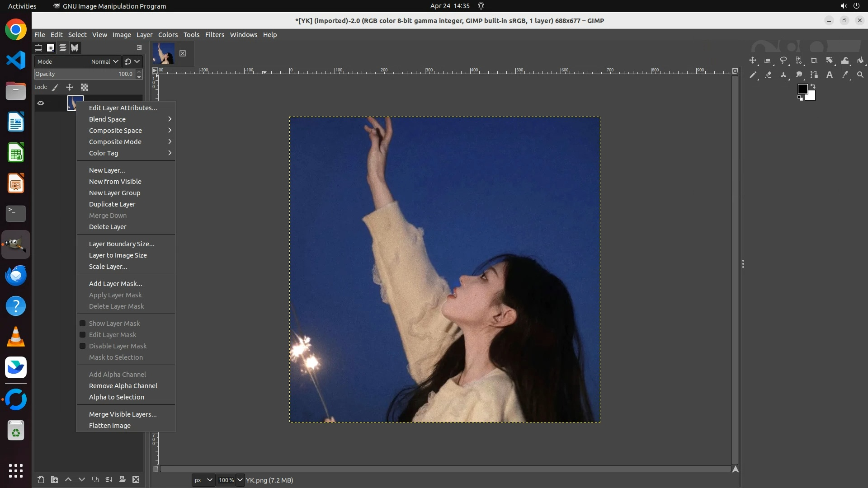Toggle layer visibility eye icon
Image resolution: width=868 pixels, height=488 pixels.
[x=41, y=103]
